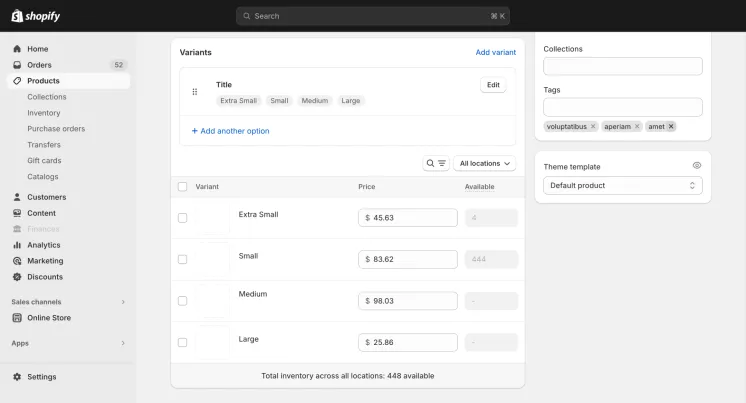Open the All locations dropdown
The width and height of the screenshot is (746, 403).
point(484,163)
